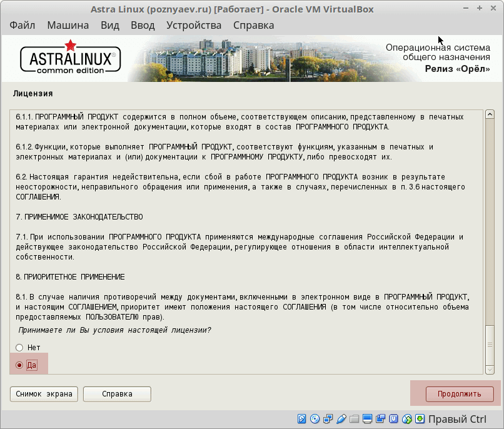This screenshot has height=429, width=504.
Task: Open the Машина menu
Action: (68, 25)
